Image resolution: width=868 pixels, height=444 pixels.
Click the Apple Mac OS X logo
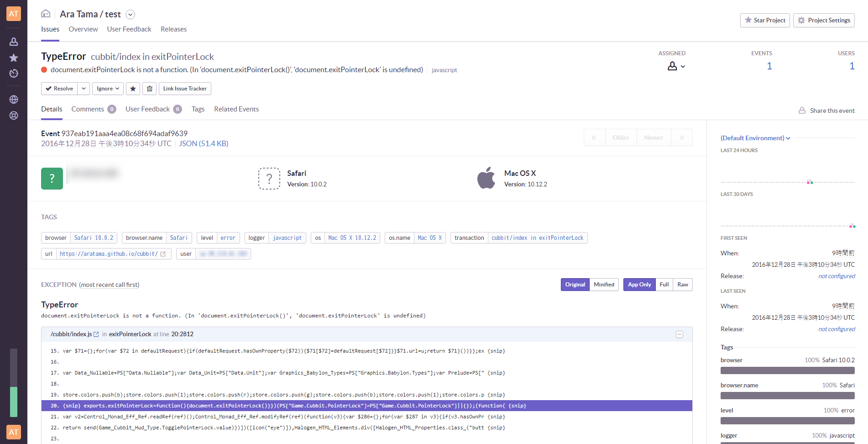pyautogui.click(x=486, y=178)
